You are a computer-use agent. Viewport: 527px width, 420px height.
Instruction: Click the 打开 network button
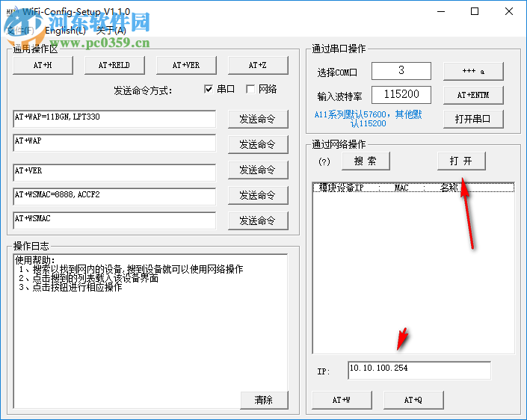click(461, 161)
